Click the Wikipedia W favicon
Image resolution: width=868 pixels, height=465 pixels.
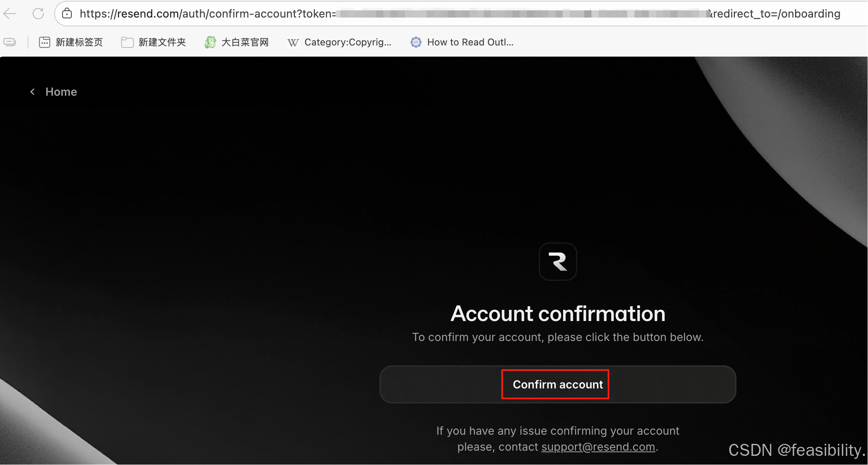pos(293,42)
